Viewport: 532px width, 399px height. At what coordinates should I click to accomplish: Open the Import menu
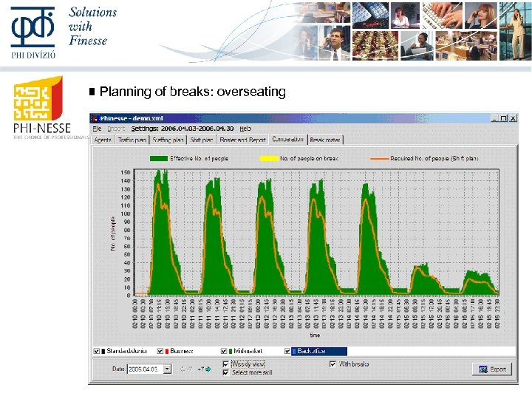116,129
